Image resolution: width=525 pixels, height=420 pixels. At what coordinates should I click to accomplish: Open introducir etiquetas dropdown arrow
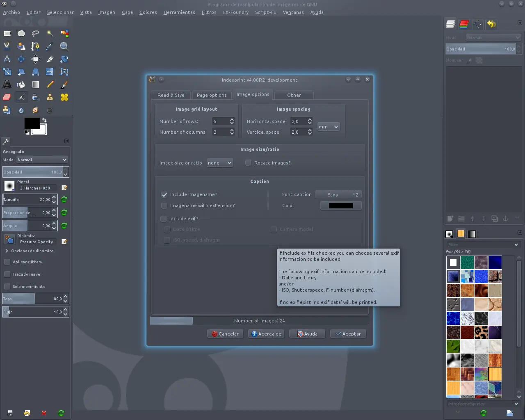516,404
